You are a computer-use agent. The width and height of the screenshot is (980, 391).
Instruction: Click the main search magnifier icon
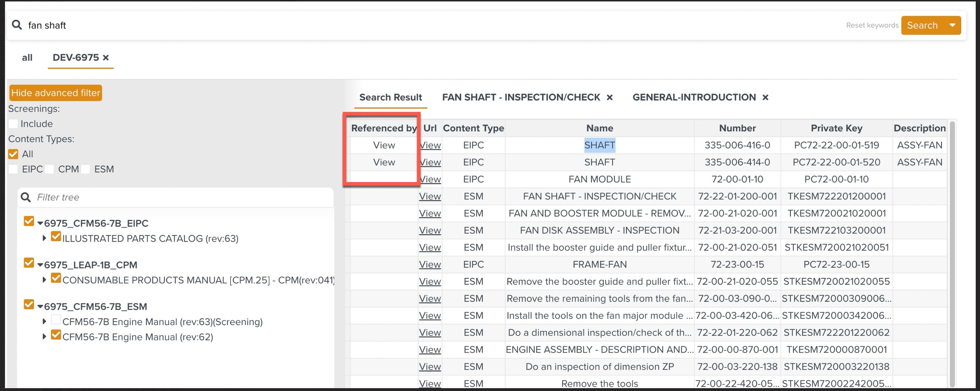(x=17, y=25)
